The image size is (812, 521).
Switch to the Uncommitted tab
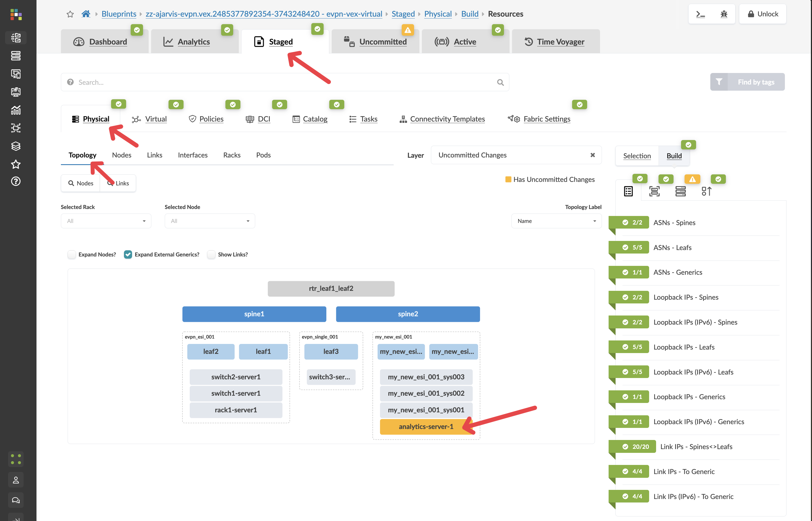[x=383, y=42]
